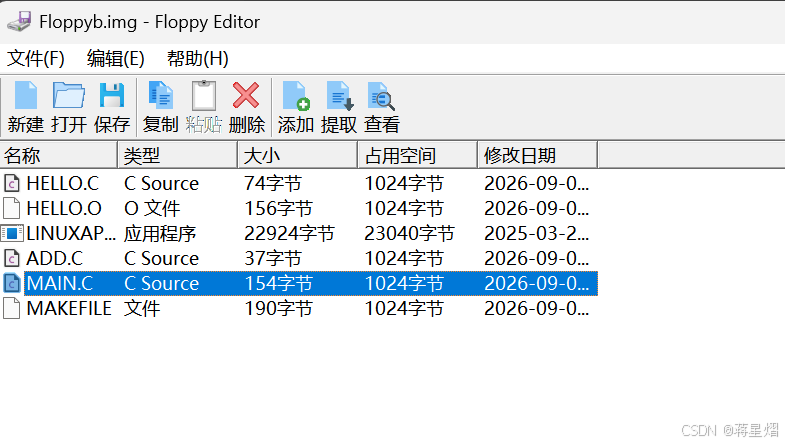Click the 23040字节 occupied space cell
Image resolution: width=785 pixels, height=444 pixels.
[x=410, y=234]
